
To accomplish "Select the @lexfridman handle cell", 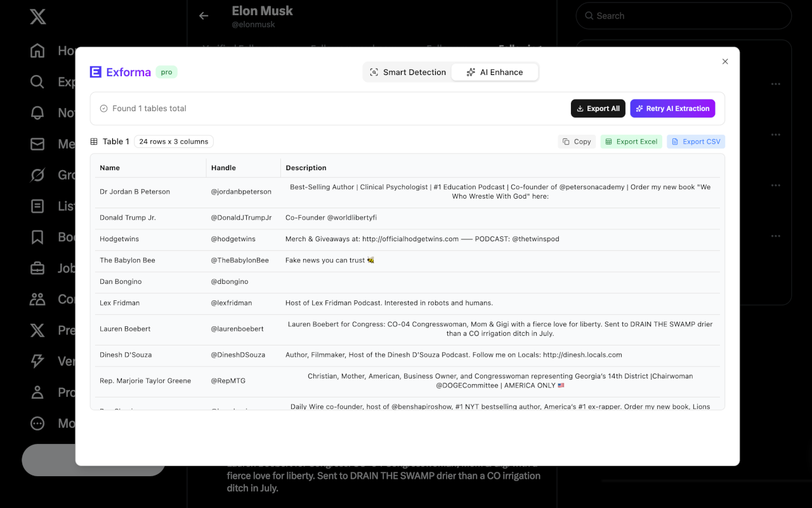I will [x=244, y=304].
